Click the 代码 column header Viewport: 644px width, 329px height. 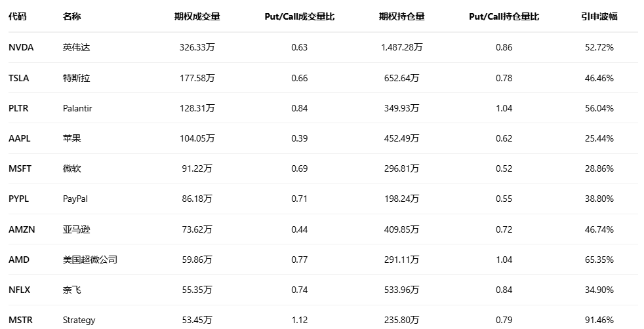point(18,16)
